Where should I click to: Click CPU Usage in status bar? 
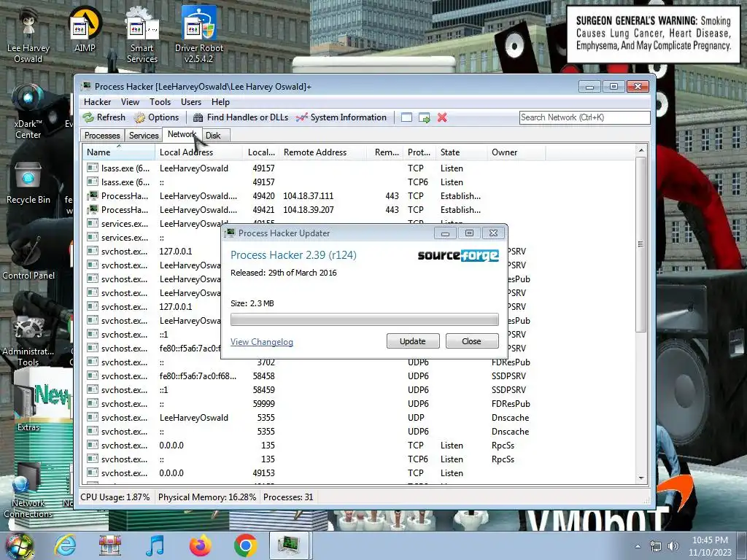coord(115,497)
